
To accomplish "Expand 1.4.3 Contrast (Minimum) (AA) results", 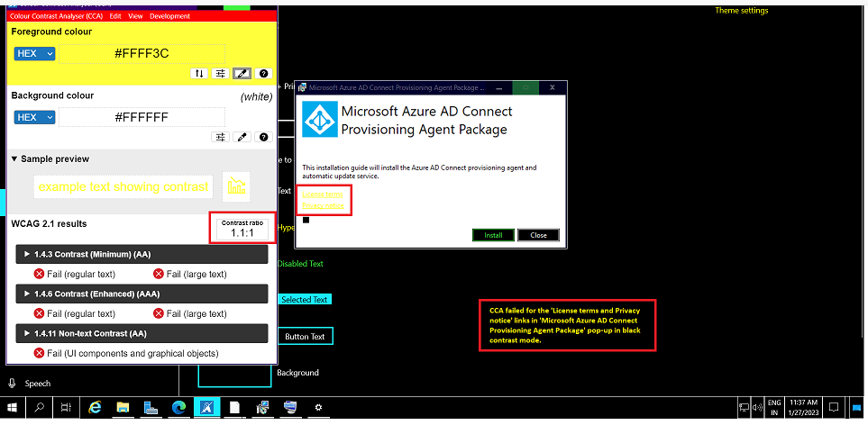I will pos(142,254).
